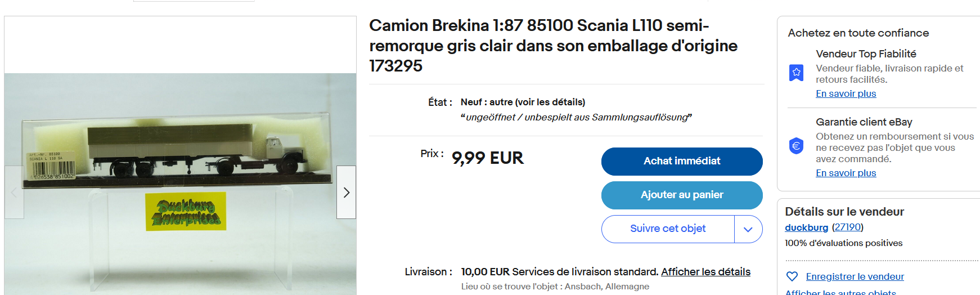Click the yellow Duckburg Enterprises logo in photo

(x=186, y=212)
